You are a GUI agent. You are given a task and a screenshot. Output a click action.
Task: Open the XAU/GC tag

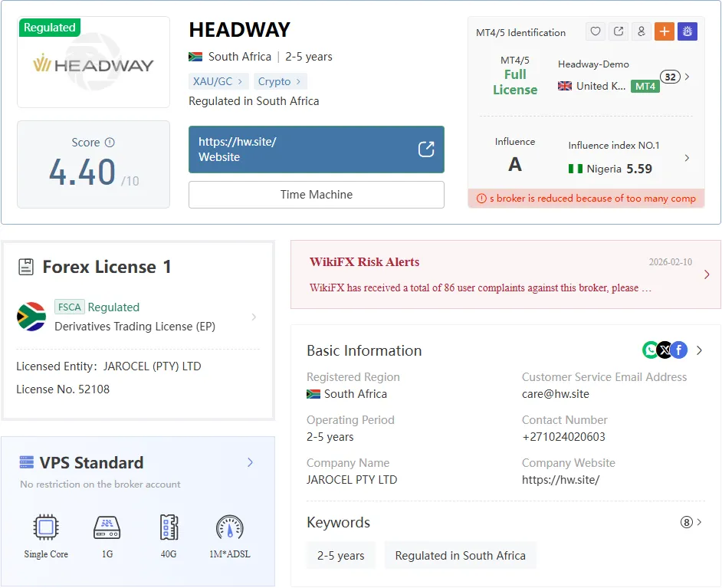pyautogui.click(x=218, y=81)
